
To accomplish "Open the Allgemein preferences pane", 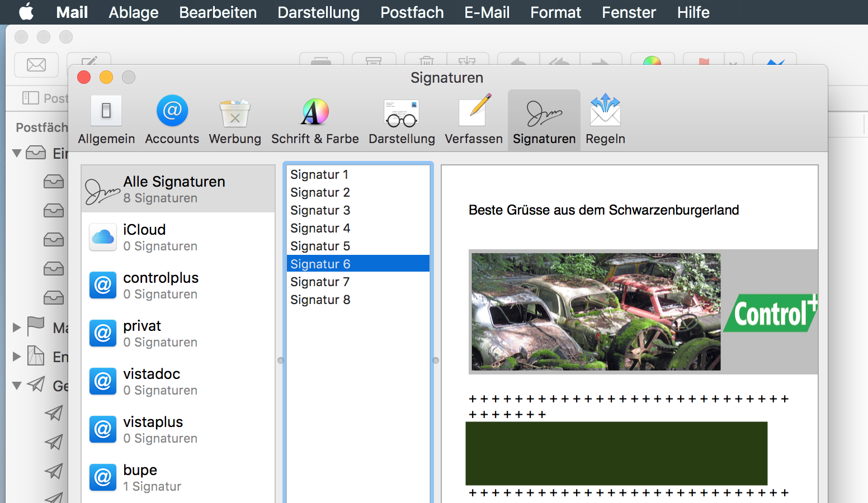I will pos(106,120).
